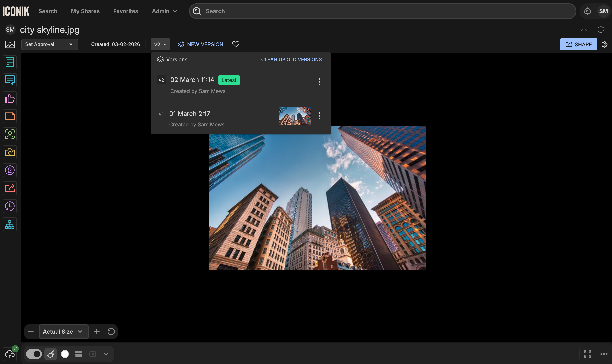Click the camera snapshot sidebar icon

[x=10, y=152]
